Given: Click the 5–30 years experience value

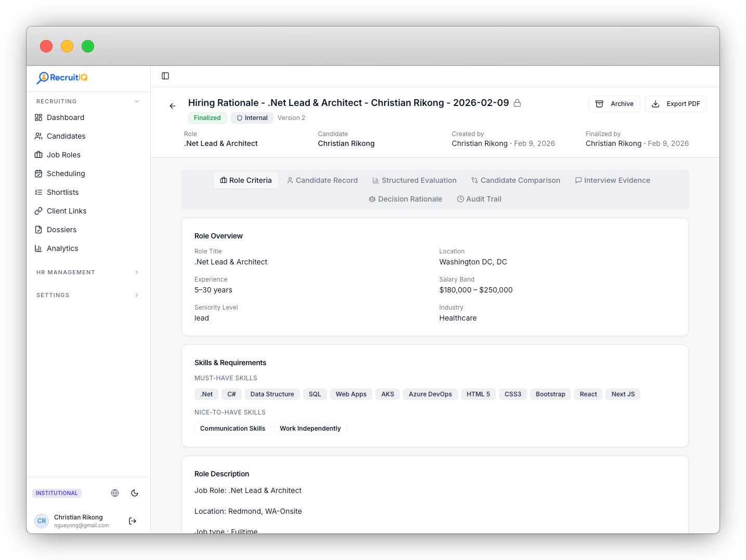Looking at the screenshot, I should pos(213,290).
